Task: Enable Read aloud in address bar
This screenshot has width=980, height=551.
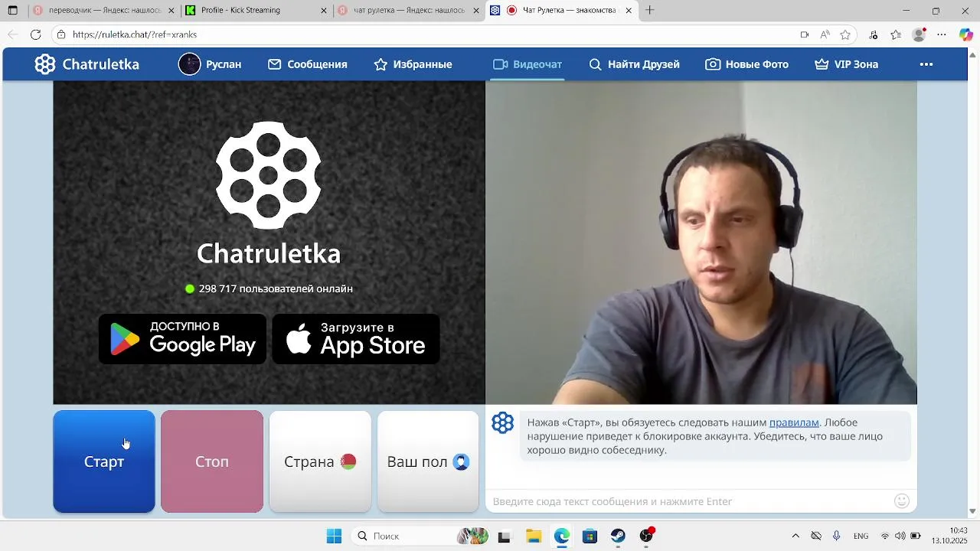Action: (x=825, y=34)
